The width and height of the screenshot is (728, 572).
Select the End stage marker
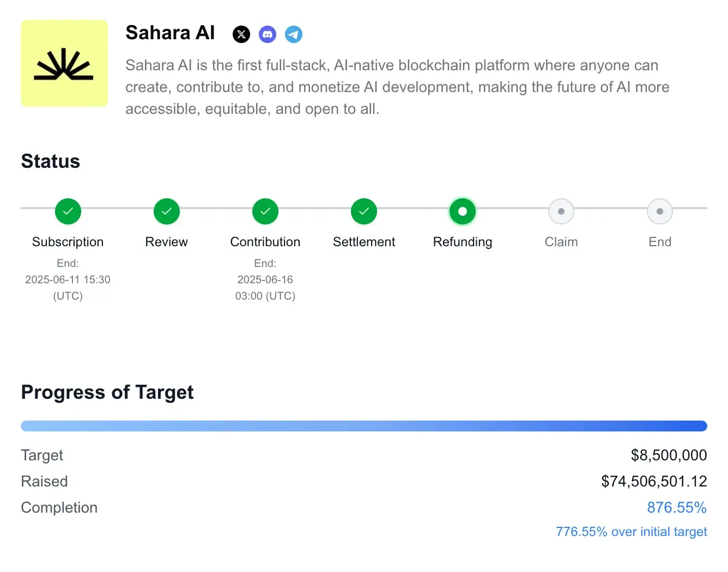tap(659, 211)
